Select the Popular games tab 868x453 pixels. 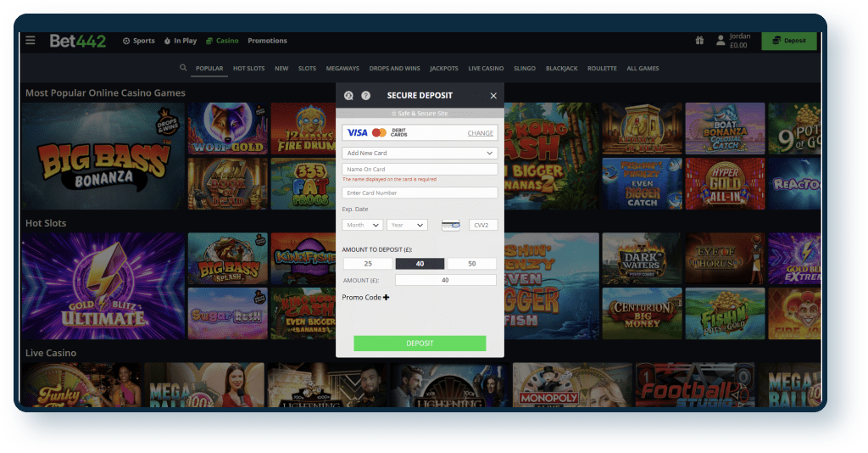(x=209, y=68)
